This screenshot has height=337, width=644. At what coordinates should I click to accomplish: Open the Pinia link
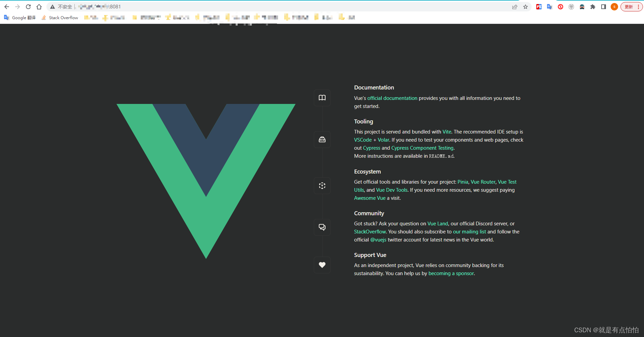point(463,182)
